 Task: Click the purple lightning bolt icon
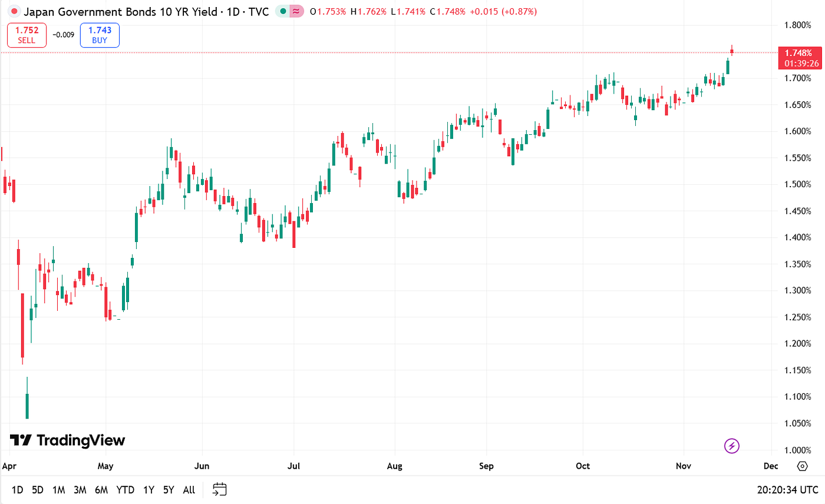[732, 446]
